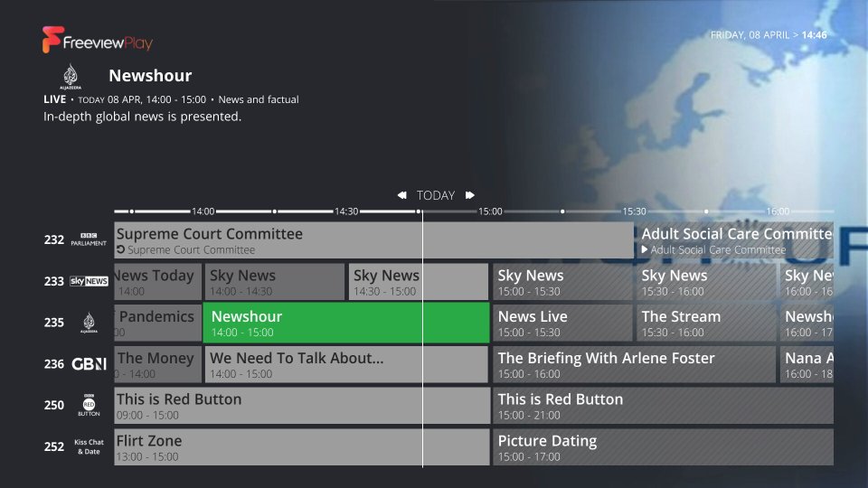The image size is (868, 488).
Task: Select Supreme Court Committee programme
Action: click(373, 240)
